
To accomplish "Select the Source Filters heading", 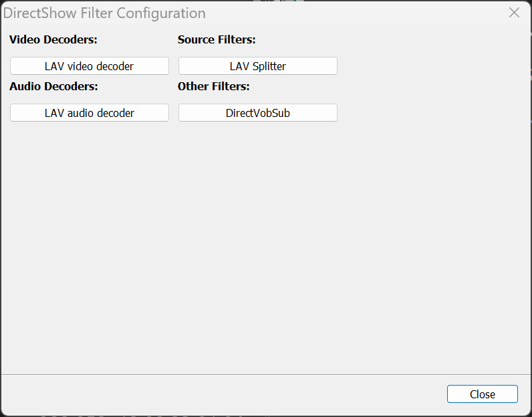I will coord(217,39).
